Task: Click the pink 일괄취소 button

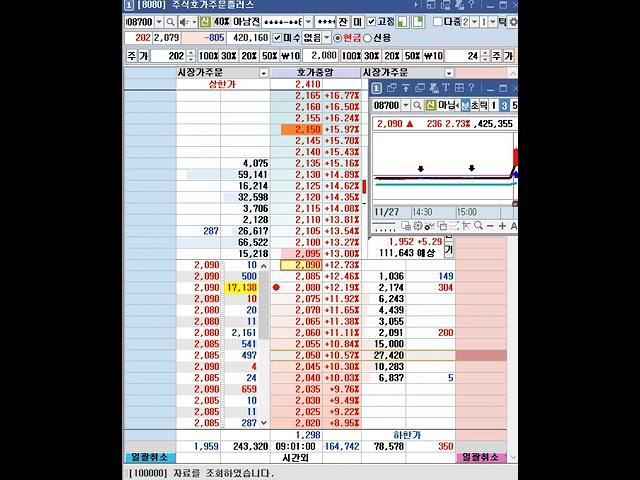Action: point(480,457)
